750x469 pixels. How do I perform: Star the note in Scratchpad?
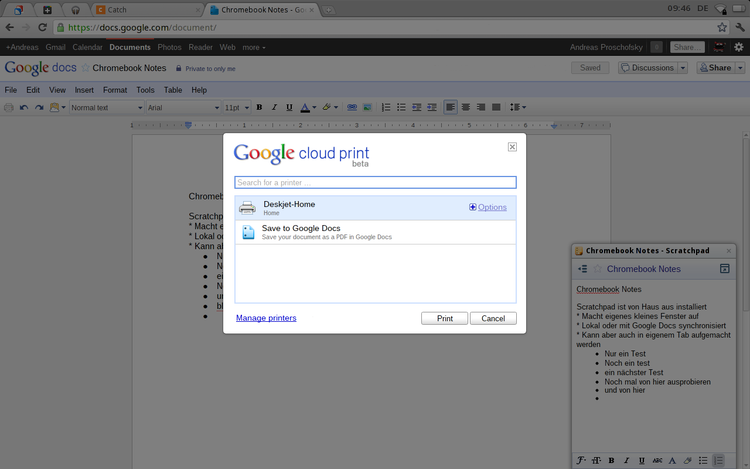598,269
